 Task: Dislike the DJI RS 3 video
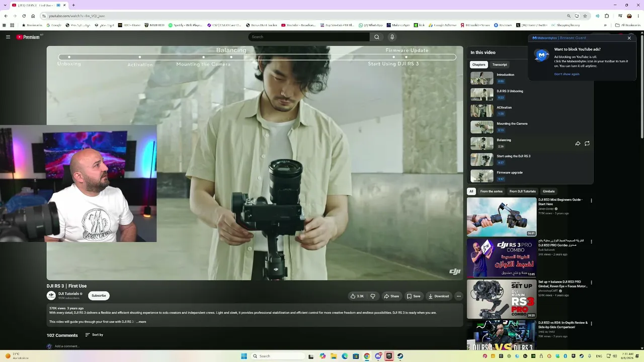click(373, 296)
